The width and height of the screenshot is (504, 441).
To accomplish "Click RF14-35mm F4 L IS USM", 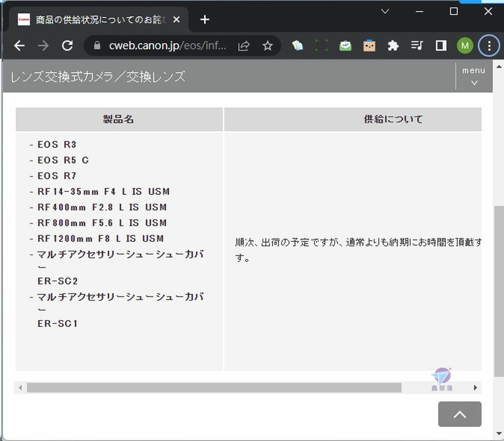I will 103,192.
